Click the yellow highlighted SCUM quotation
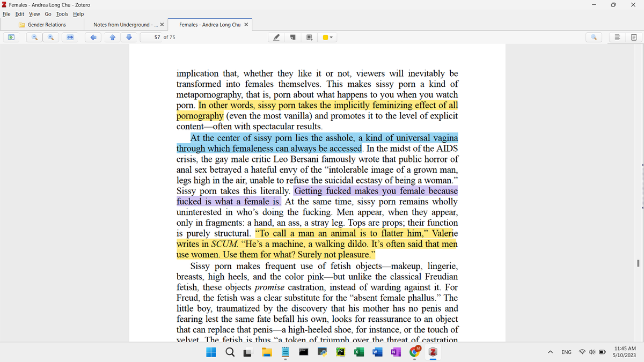This screenshot has height=362, width=644. 317,244
